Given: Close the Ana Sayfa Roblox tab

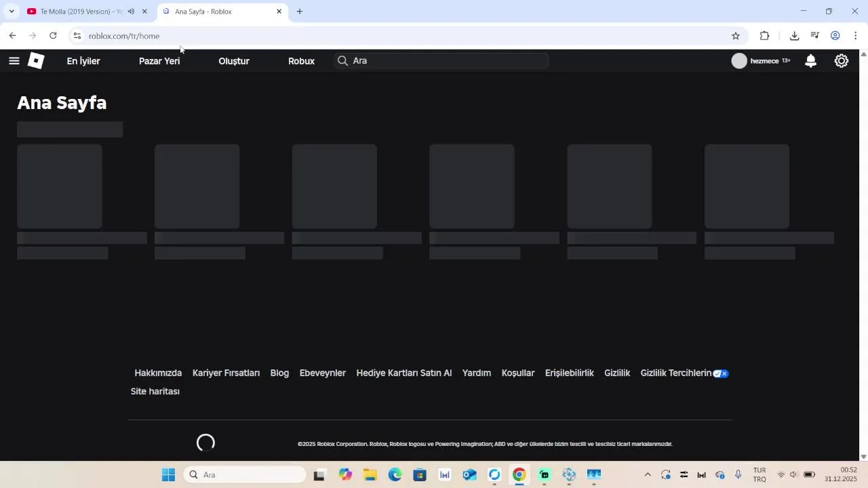Looking at the screenshot, I should [x=279, y=12].
